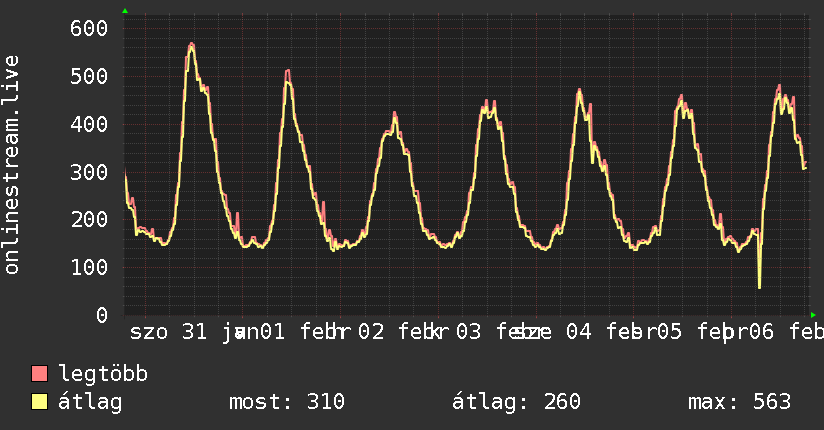824x430 pixels.
Task: Click the 100 y-axis tick label
Action: [x=88, y=267]
